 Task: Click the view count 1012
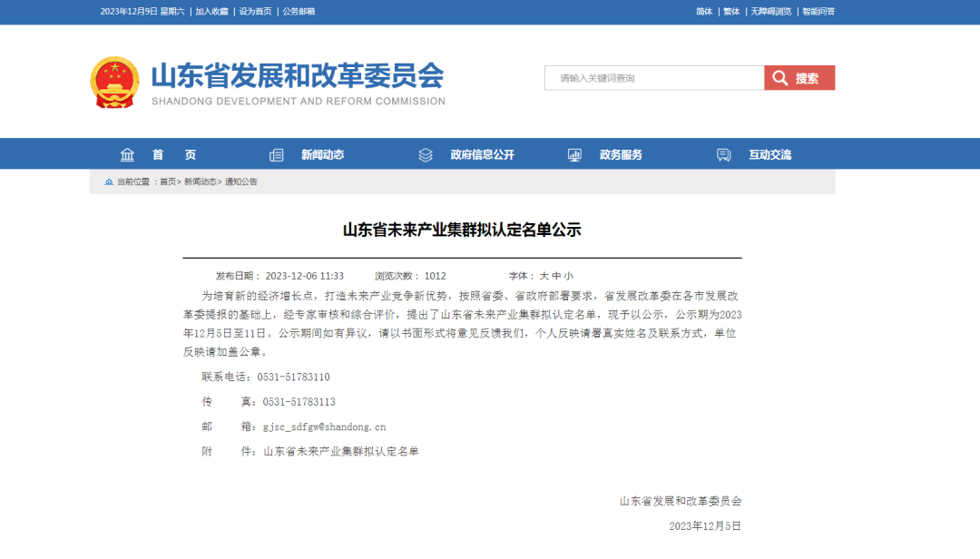(435, 276)
